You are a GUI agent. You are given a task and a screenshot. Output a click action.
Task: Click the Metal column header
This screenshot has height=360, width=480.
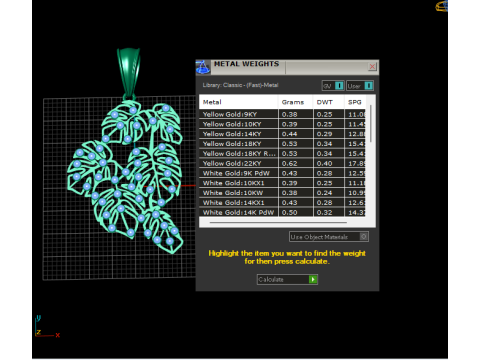coord(238,102)
